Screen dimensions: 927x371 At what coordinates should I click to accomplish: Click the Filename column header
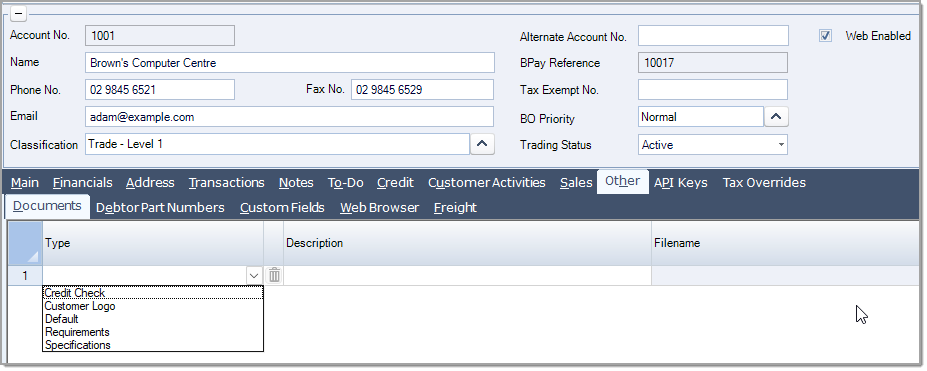(x=786, y=243)
